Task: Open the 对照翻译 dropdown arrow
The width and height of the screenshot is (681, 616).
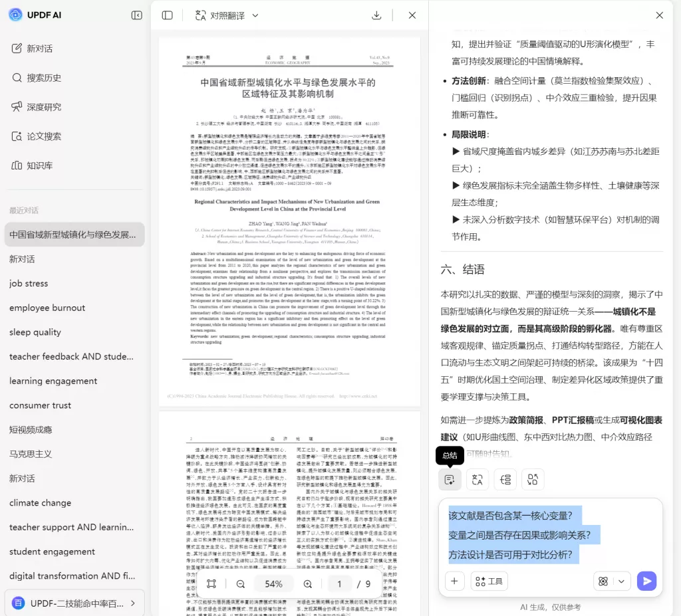Action: point(255,15)
